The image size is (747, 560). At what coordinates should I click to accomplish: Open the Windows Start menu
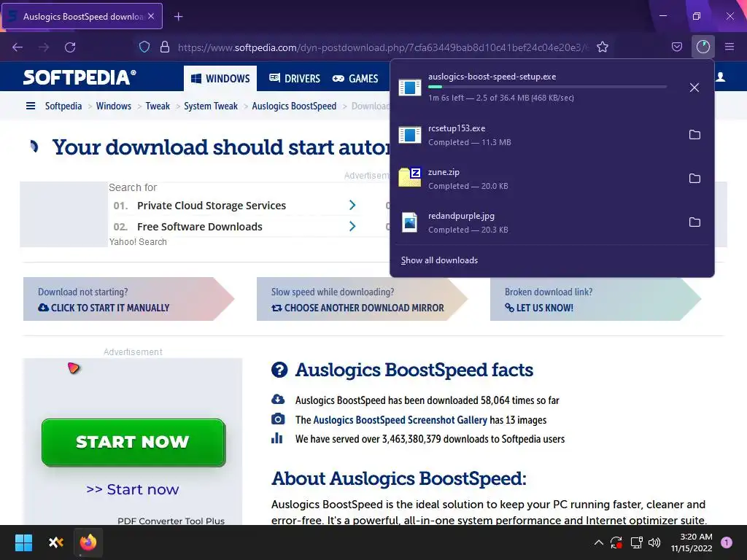[x=23, y=542]
